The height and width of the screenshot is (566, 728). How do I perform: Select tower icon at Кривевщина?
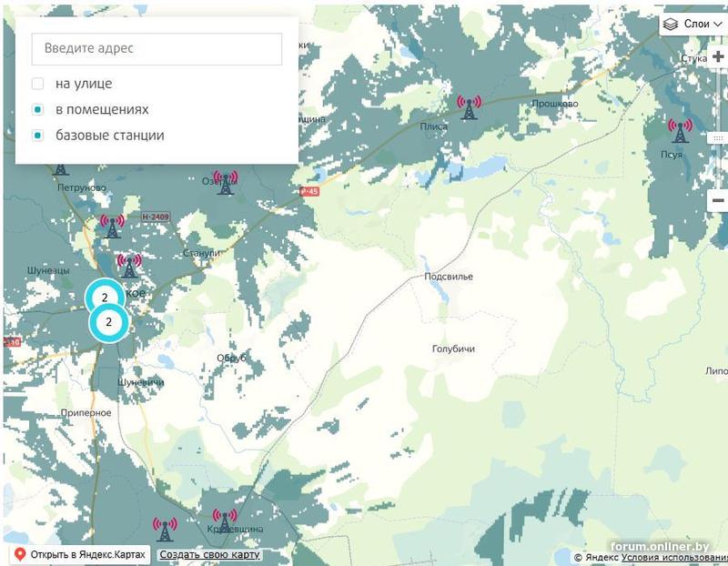225,521
